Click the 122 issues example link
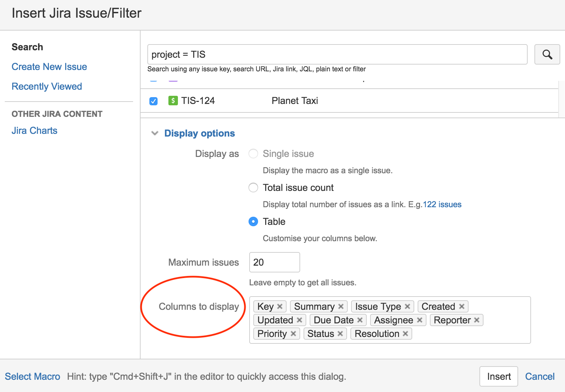565x392 pixels. [442, 204]
